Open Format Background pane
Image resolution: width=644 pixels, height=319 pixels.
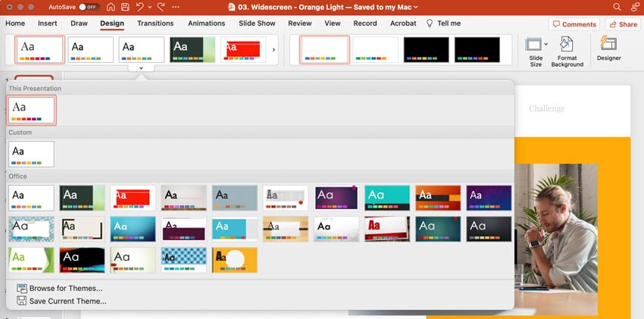pyautogui.click(x=567, y=52)
